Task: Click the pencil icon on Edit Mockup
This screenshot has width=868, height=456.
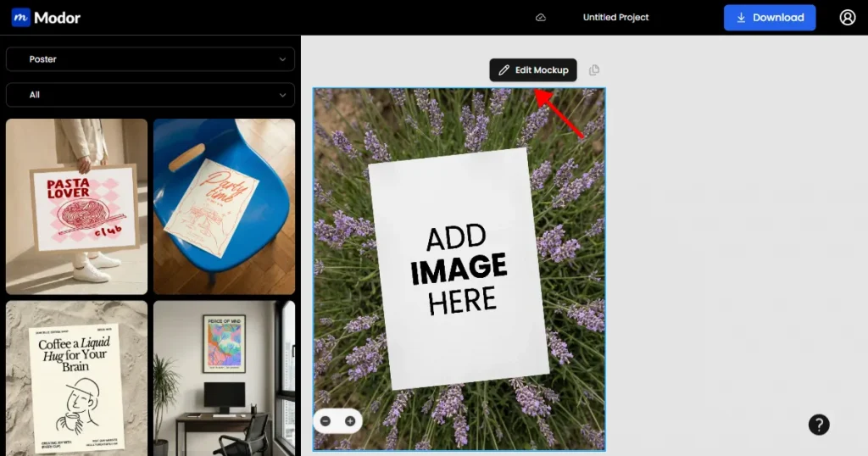Action: click(504, 70)
